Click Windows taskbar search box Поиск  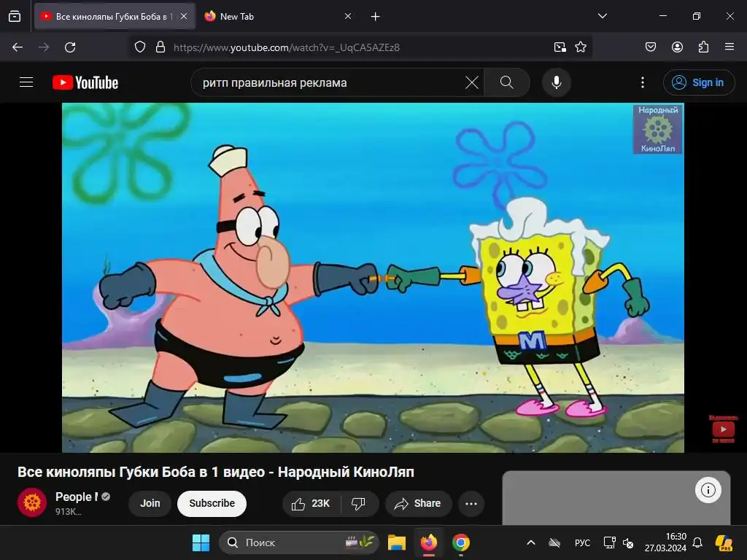(298, 542)
